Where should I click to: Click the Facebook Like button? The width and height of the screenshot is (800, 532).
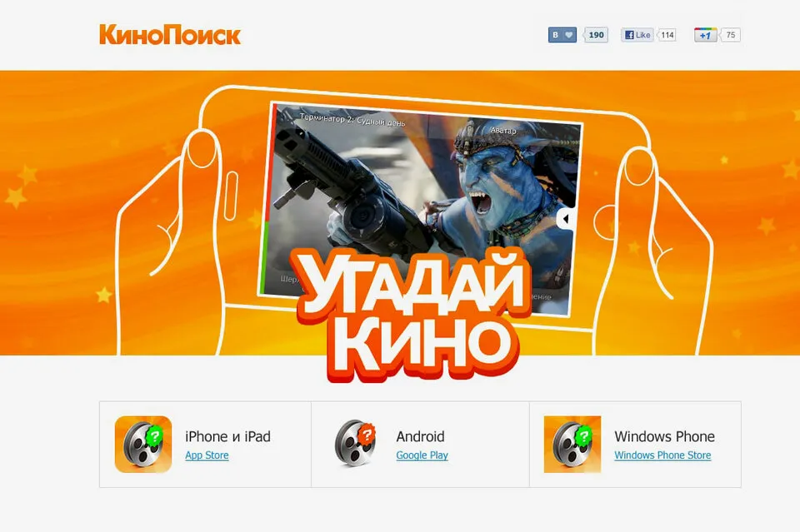[637, 35]
